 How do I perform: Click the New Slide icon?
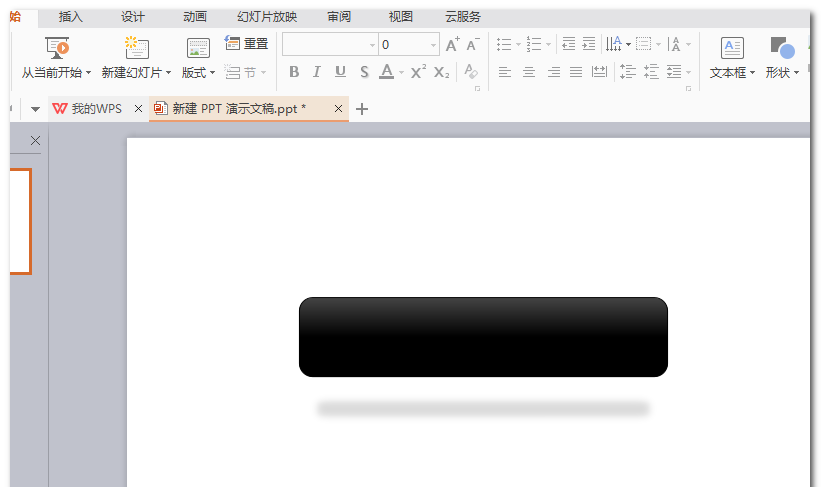point(137,48)
